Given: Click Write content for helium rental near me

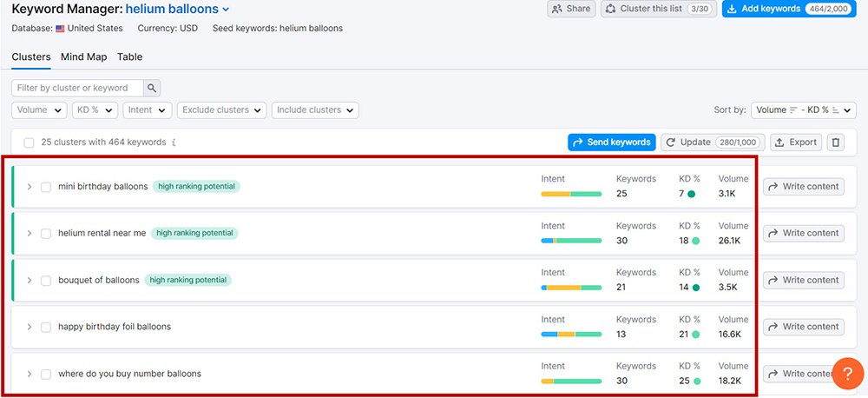Looking at the screenshot, I should point(804,234).
